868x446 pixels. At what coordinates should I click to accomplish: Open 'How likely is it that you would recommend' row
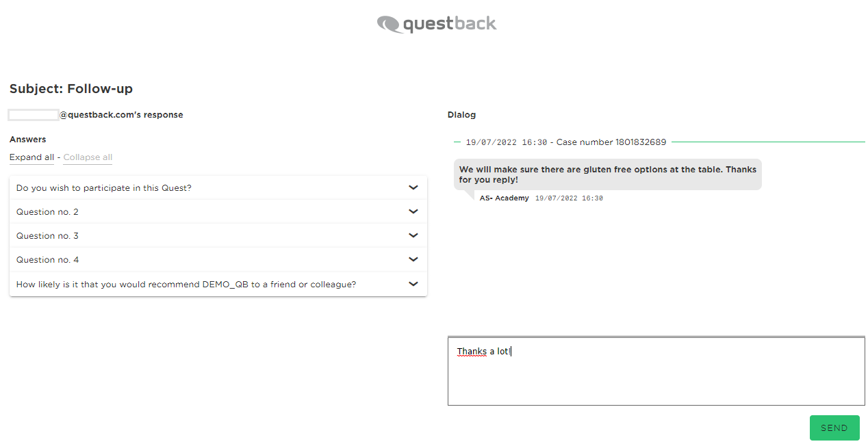pos(218,284)
